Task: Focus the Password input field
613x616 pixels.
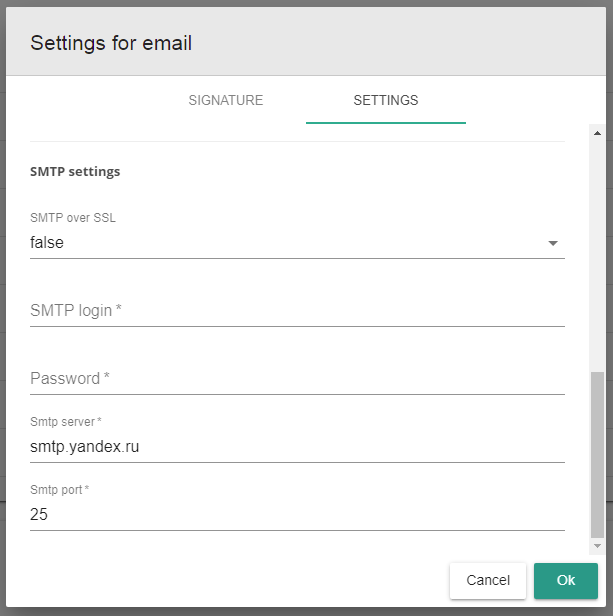Action: (297, 379)
